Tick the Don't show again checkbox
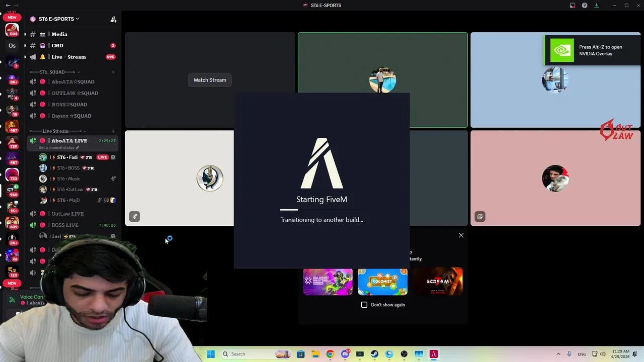 point(364,305)
